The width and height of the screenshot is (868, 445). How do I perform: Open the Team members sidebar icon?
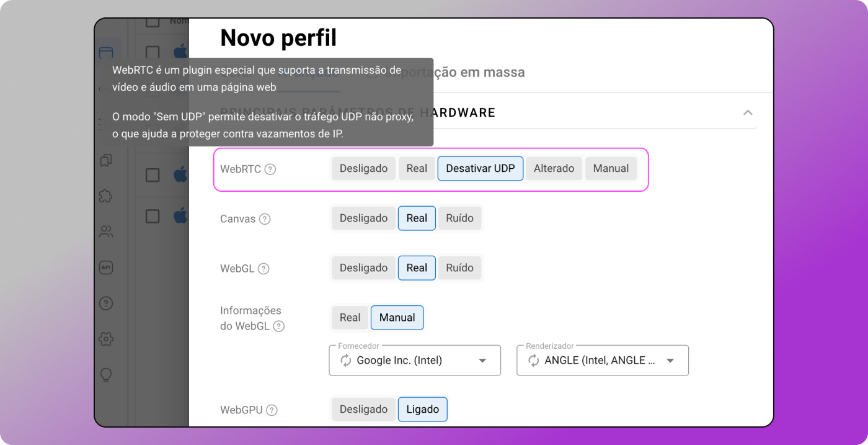click(x=106, y=231)
